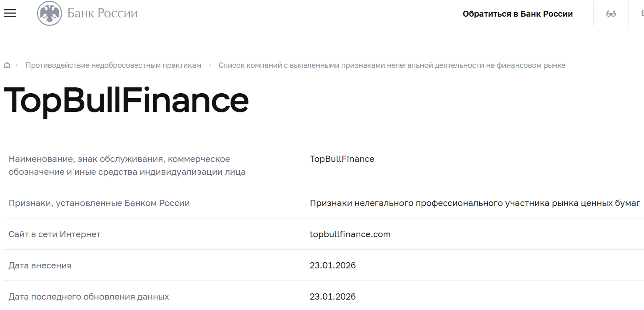Click the Bank of Russia eagle emblem
The height and width of the screenshot is (310, 644).
tap(49, 13)
